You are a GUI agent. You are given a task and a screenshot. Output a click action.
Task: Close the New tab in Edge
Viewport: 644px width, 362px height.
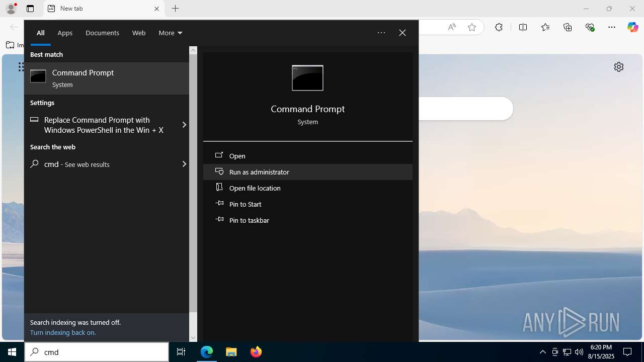pos(156,9)
